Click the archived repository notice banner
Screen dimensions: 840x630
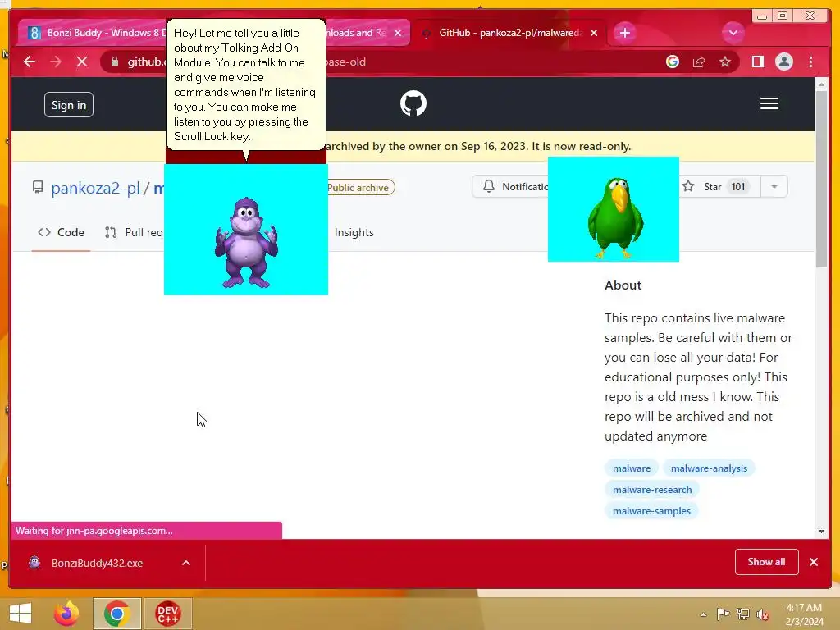[413, 146]
